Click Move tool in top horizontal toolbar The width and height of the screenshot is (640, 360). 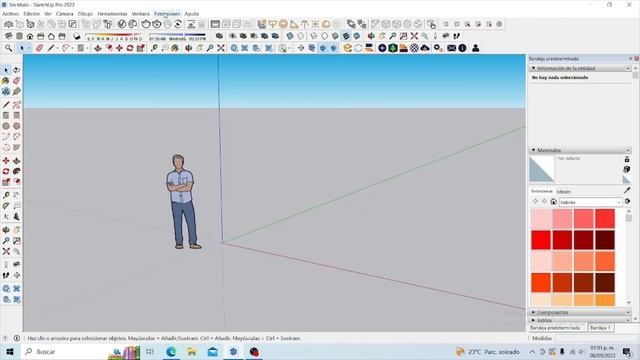(119, 48)
